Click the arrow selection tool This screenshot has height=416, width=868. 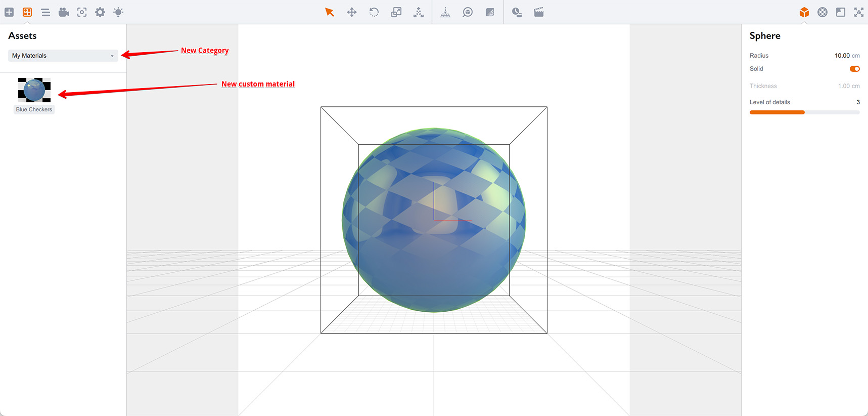coord(330,12)
